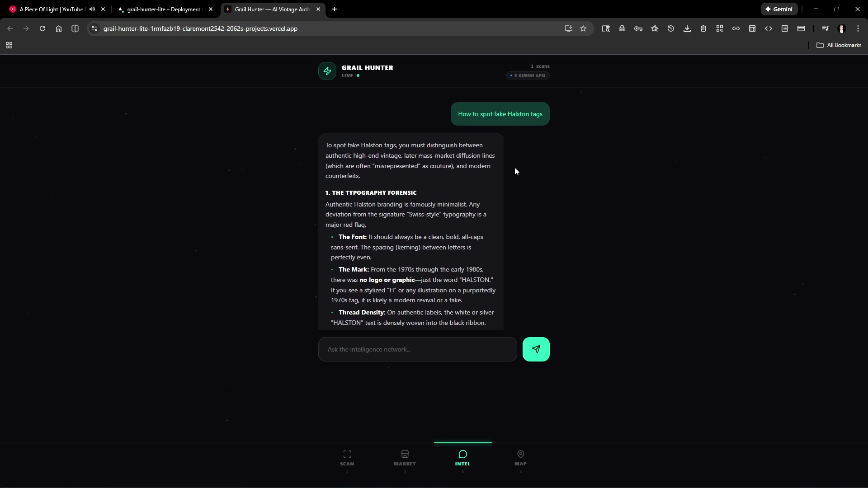The height and width of the screenshot is (488, 868).
Task: Mute audio on YouTube tab
Action: tap(92, 9)
